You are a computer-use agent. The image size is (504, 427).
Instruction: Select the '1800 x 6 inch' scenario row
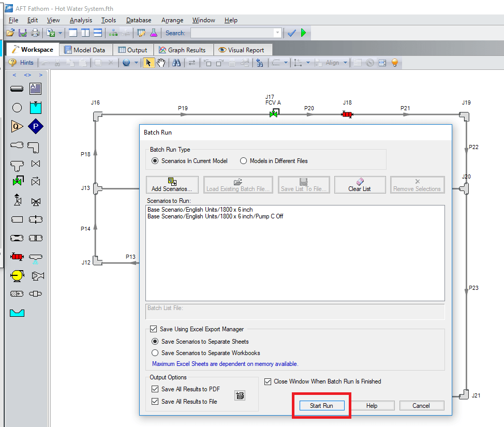(x=200, y=209)
